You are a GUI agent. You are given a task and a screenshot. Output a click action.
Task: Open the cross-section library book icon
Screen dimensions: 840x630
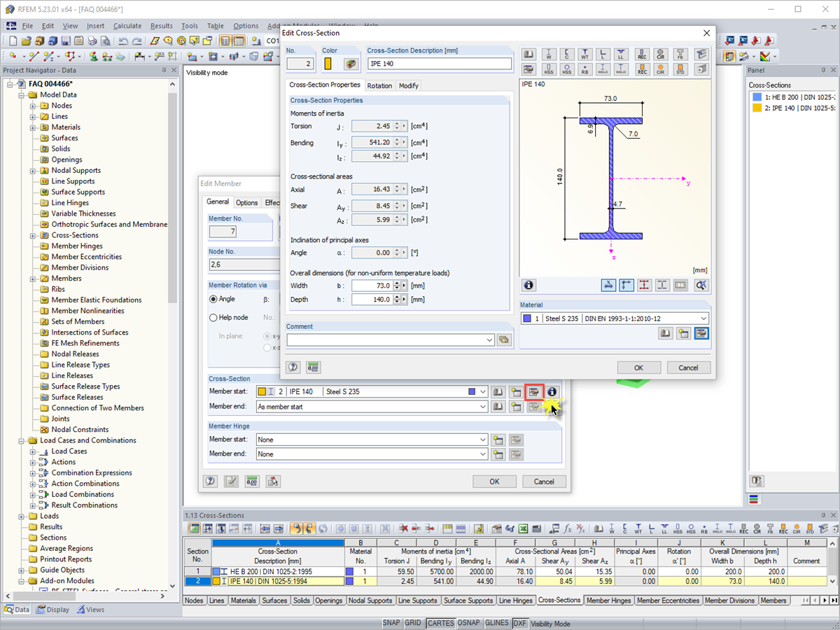528,54
